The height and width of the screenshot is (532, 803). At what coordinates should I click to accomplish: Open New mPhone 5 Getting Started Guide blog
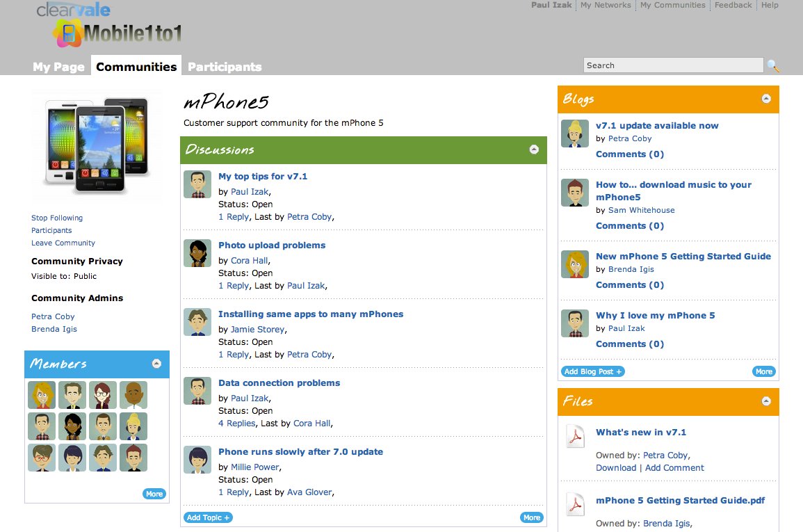point(683,257)
